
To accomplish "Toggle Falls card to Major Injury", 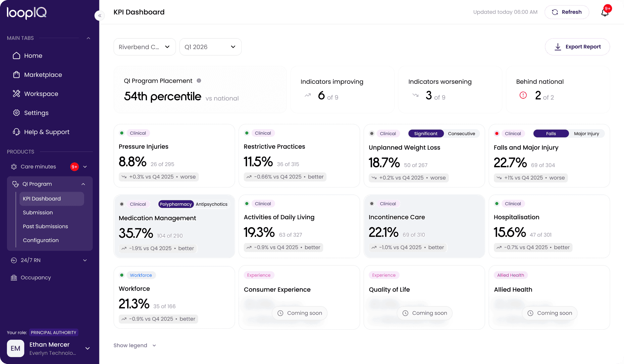I will click(x=586, y=133).
